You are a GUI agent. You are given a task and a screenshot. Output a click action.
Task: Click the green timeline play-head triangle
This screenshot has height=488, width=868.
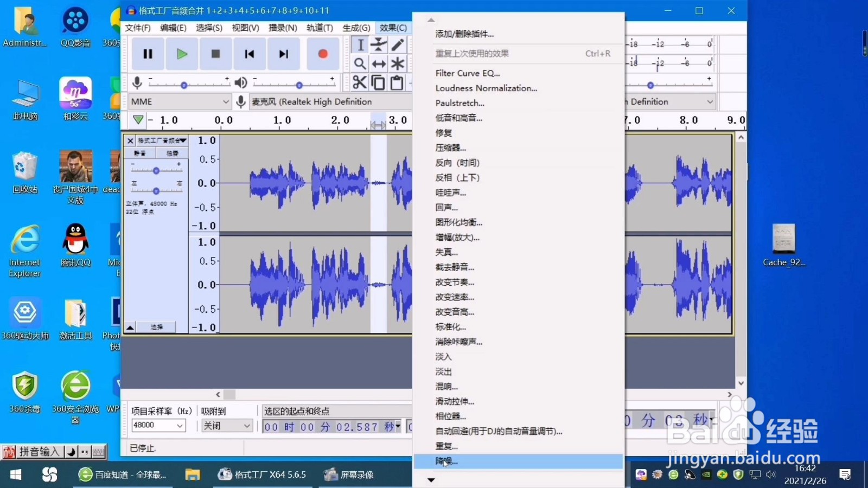click(138, 120)
